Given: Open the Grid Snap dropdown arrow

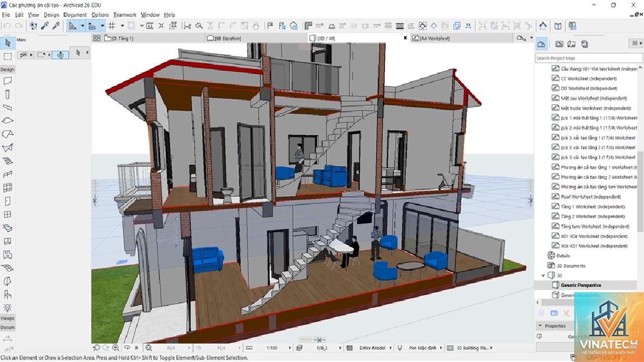Looking at the screenshot, I should point(122,26).
